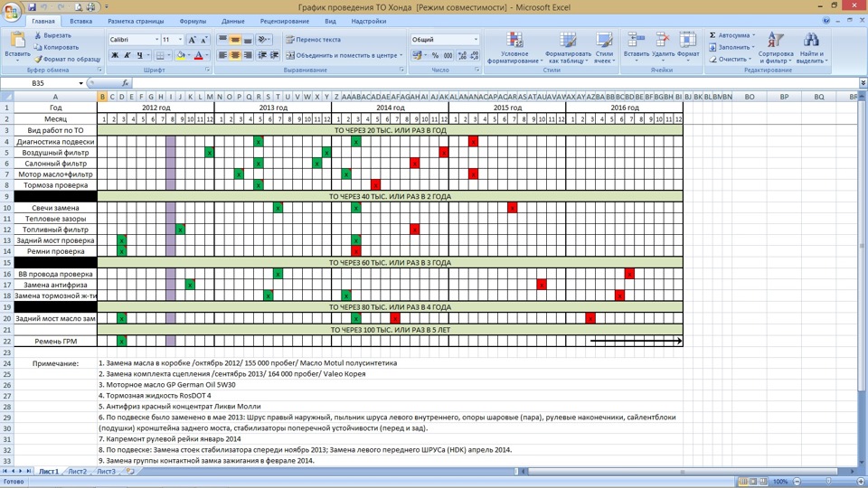Click the insert new worksheet tab button
This screenshot has width=868, height=488.
point(130,472)
